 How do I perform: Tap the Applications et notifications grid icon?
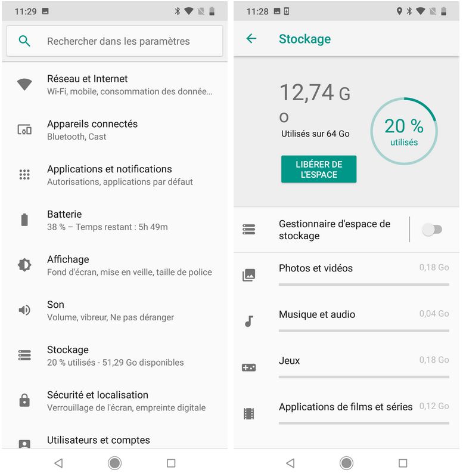[24, 175]
